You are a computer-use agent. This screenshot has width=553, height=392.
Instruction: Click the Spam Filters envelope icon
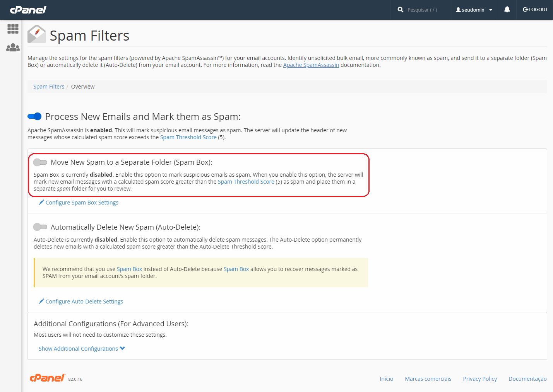click(x=37, y=34)
